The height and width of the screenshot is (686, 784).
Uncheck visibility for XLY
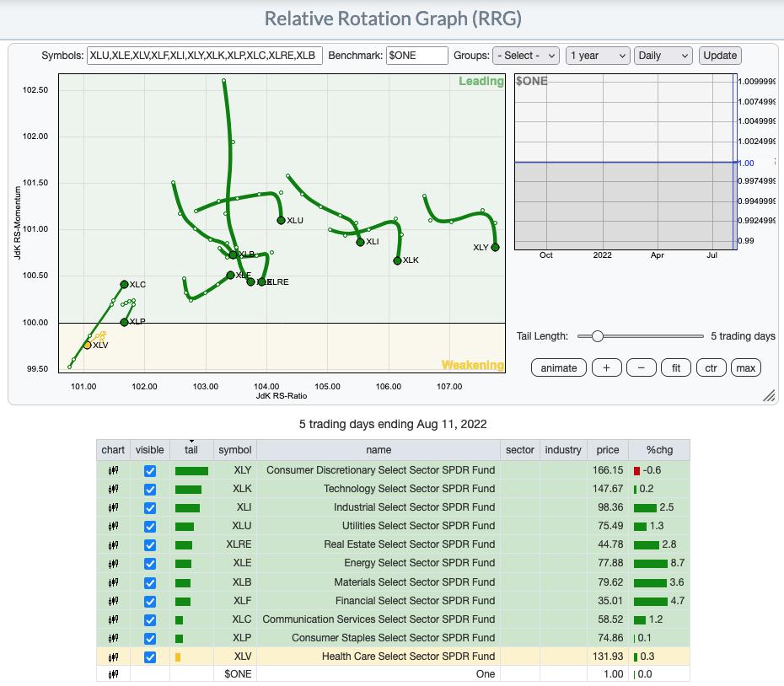coord(150,471)
